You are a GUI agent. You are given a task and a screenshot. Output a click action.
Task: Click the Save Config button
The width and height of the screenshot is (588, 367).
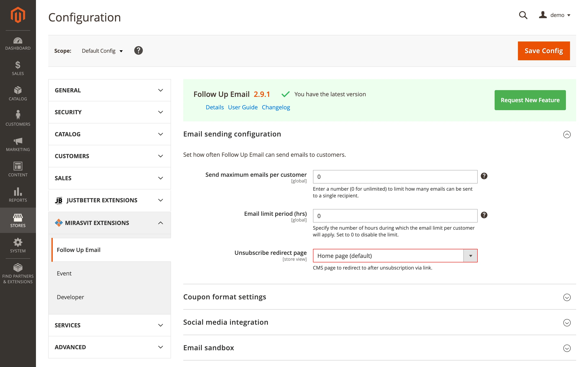click(544, 51)
